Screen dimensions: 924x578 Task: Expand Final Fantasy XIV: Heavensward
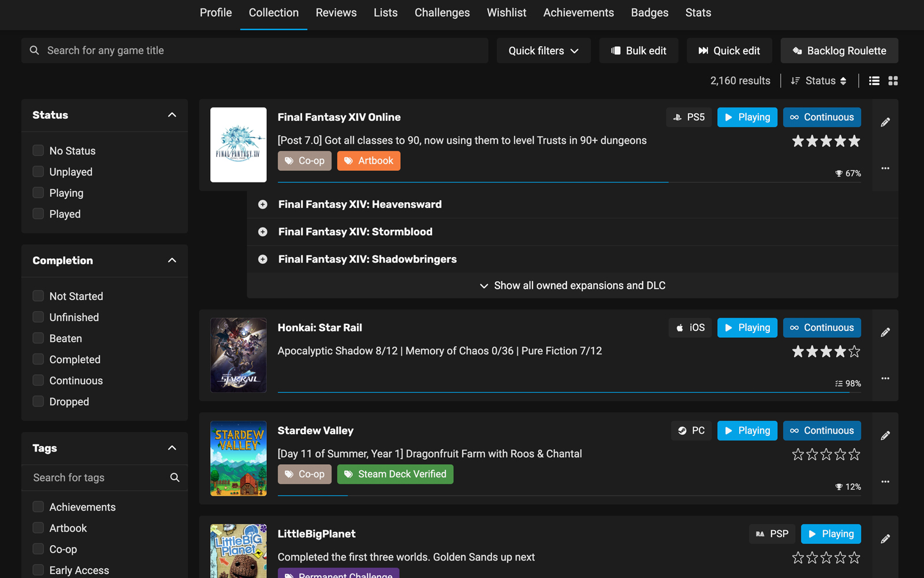pyautogui.click(x=263, y=204)
